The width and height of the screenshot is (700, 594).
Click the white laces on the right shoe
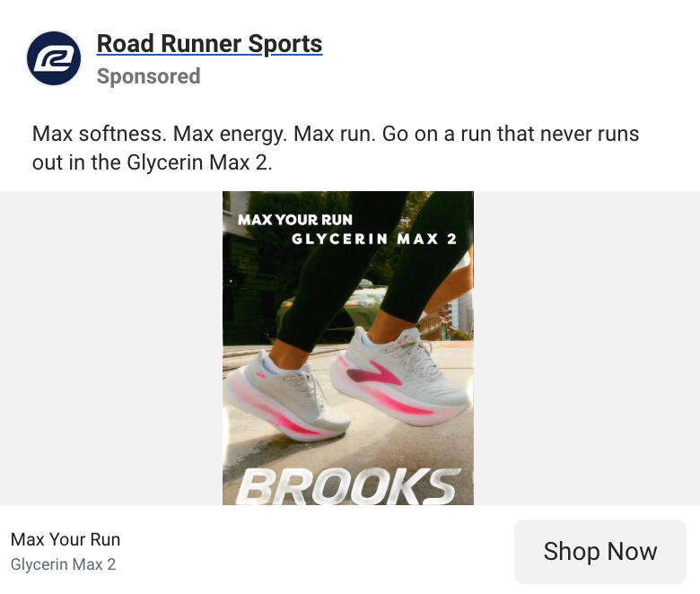tap(422, 354)
